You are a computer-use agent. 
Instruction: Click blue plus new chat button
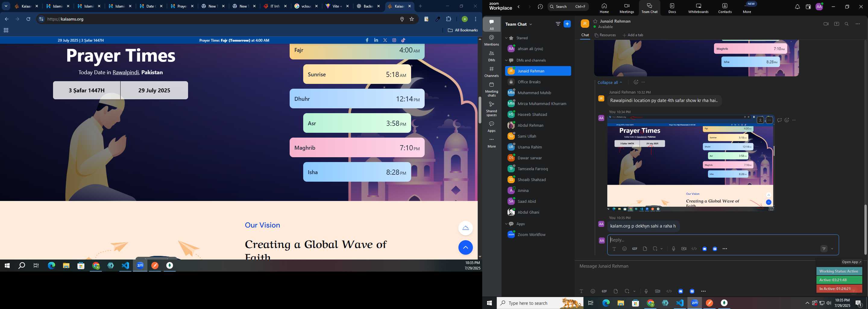pyautogui.click(x=568, y=24)
